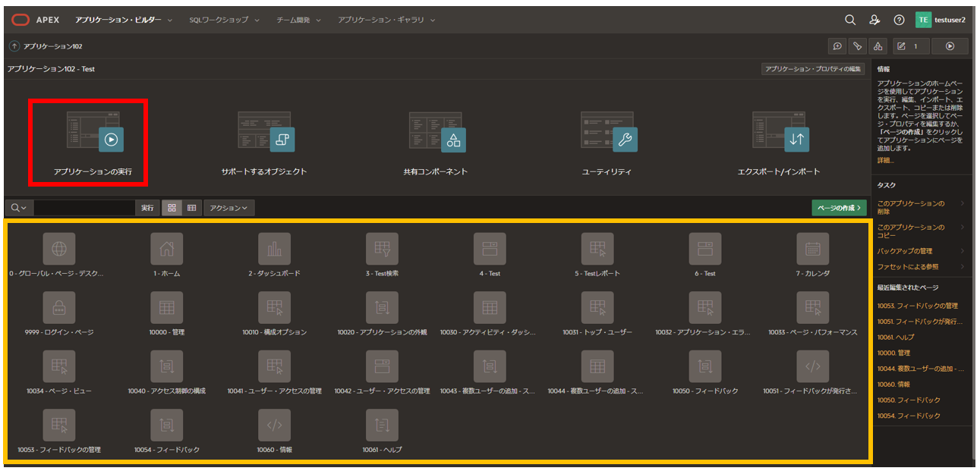Click the shared components toolbar icon
This screenshot has height=471, width=980.
(878, 46)
